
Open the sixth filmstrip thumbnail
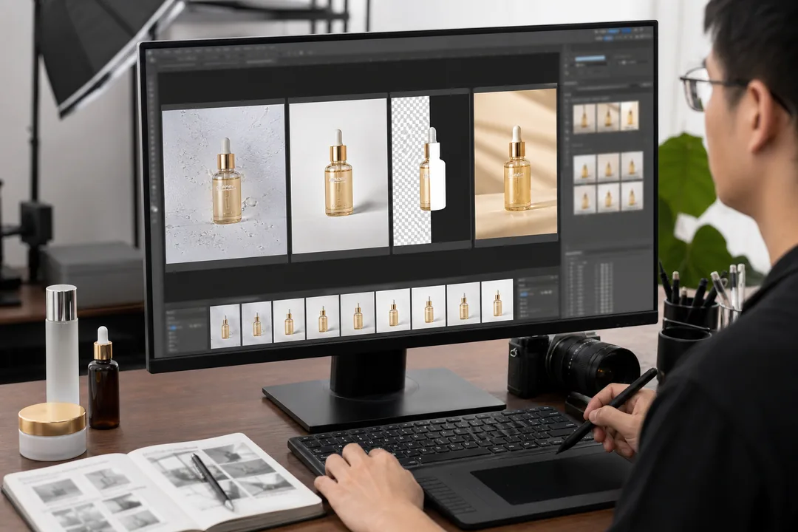[393, 311]
